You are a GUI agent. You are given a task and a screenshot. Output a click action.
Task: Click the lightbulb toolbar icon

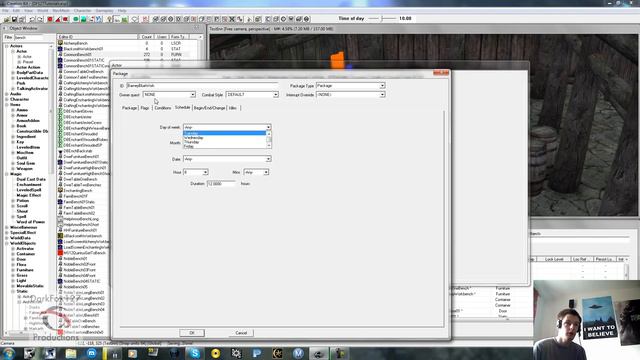pyautogui.click(x=109, y=19)
